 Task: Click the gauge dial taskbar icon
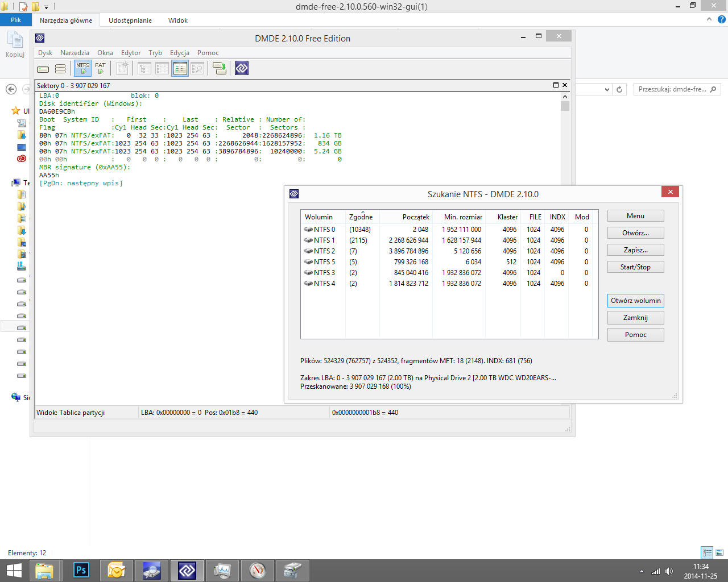pos(258,570)
